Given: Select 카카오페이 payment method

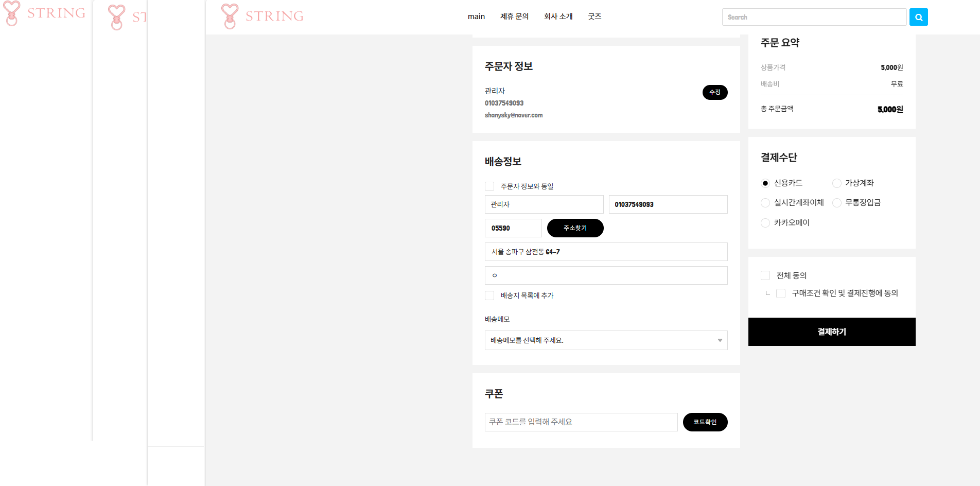Looking at the screenshot, I should pos(765,223).
